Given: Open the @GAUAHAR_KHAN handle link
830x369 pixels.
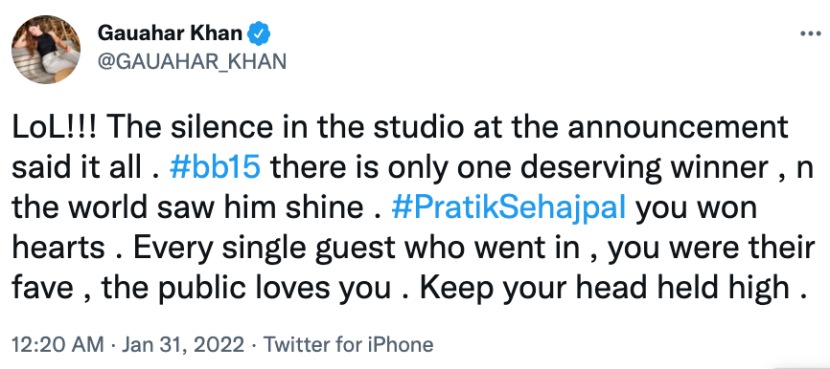Looking at the screenshot, I should pyautogui.click(x=192, y=62).
